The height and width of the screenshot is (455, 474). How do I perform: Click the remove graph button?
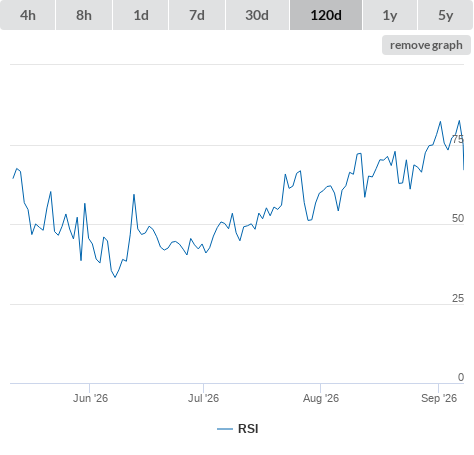pyautogui.click(x=426, y=45)
